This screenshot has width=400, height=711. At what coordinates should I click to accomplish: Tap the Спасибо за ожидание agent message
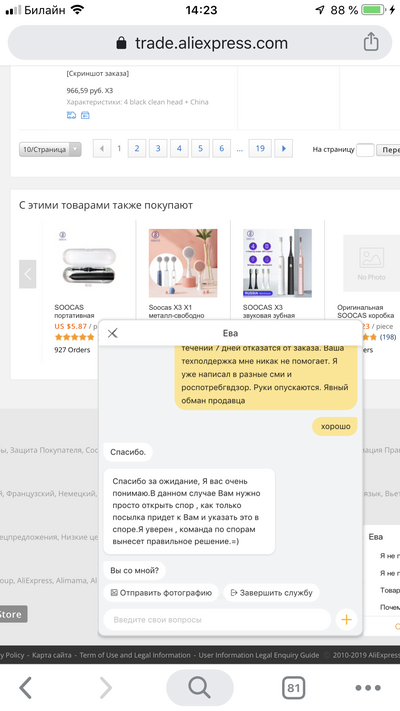pyautogui.click(x=189, y=511)
